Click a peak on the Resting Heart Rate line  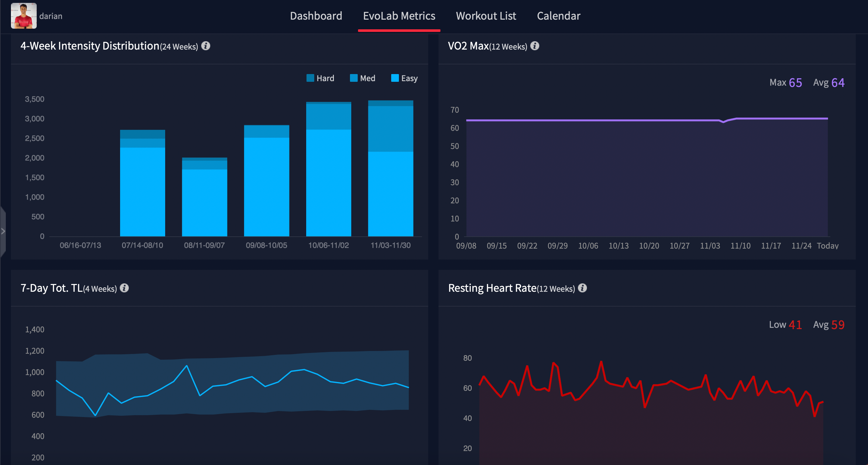coord(601,362)
